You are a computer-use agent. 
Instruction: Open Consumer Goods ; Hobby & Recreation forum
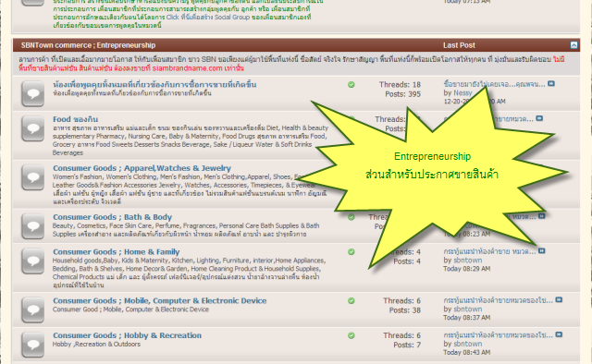pyautogui.click(x=127, y=335)
